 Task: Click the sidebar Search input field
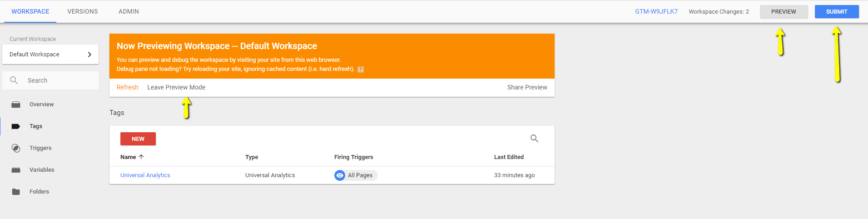(50, 80)
